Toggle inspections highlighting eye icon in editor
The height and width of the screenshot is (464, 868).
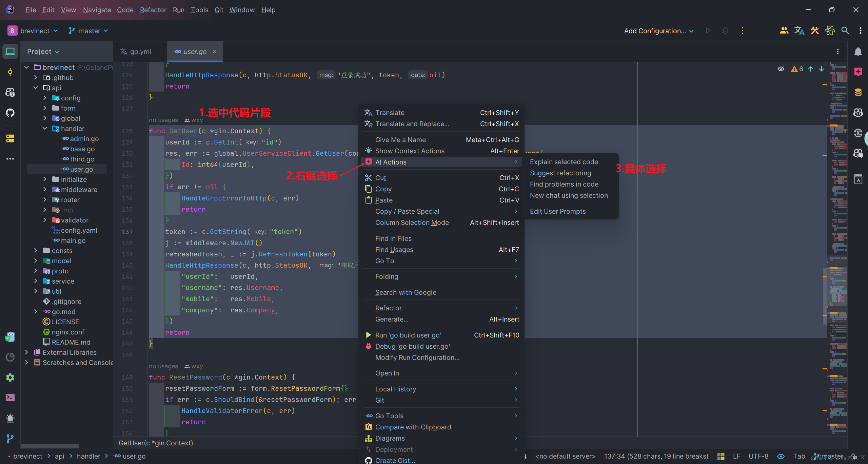[781, 69]
